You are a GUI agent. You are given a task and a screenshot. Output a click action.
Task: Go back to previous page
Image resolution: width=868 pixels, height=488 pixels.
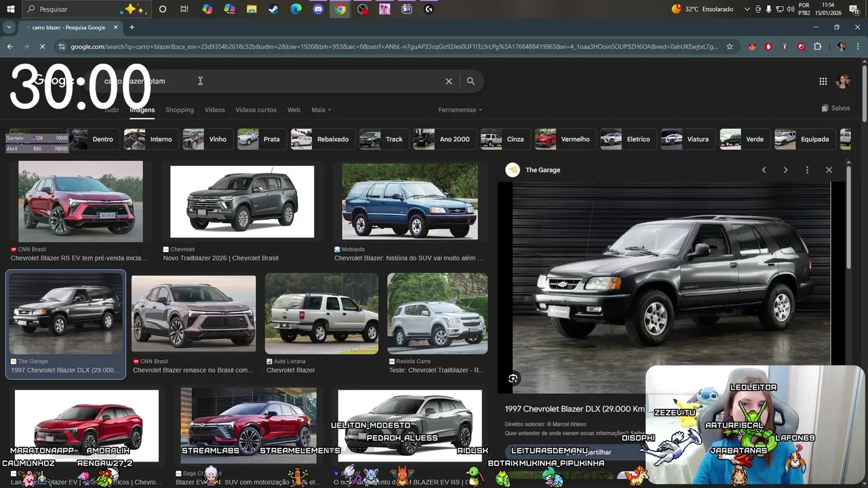click(9, 46)
